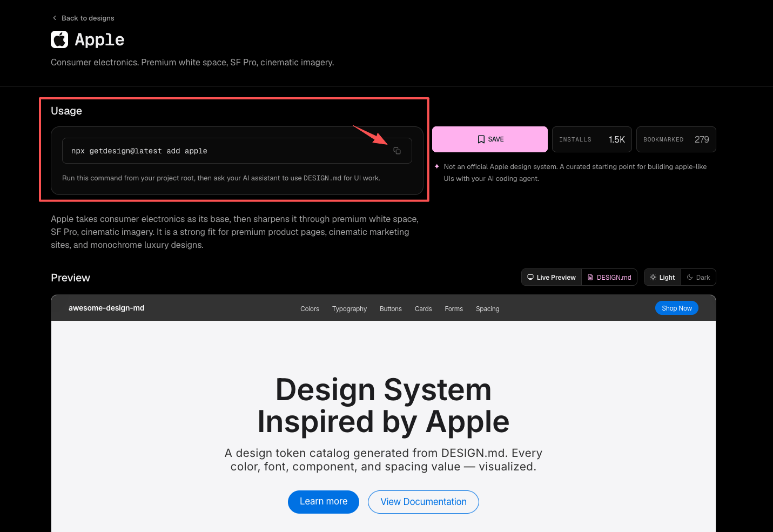Click the View Documentation button
The width and height of the screenshot is (773, 532).
[x=424, y=502]
